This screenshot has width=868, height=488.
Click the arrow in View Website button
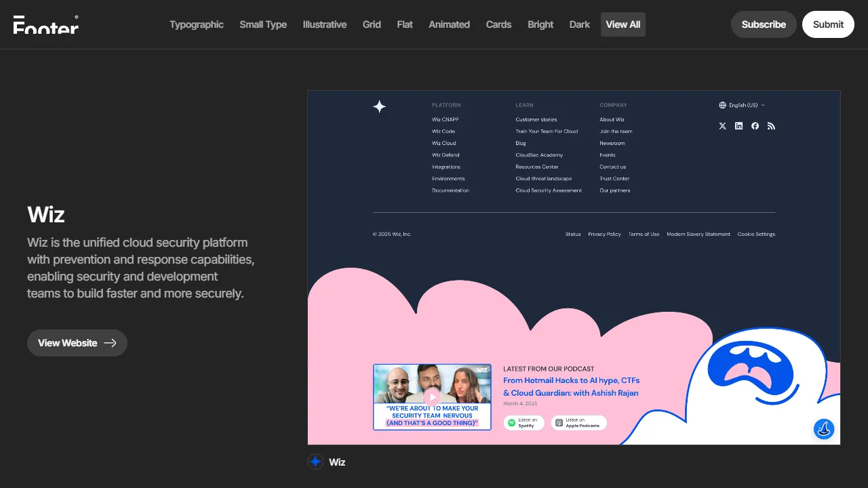[110, 343]
